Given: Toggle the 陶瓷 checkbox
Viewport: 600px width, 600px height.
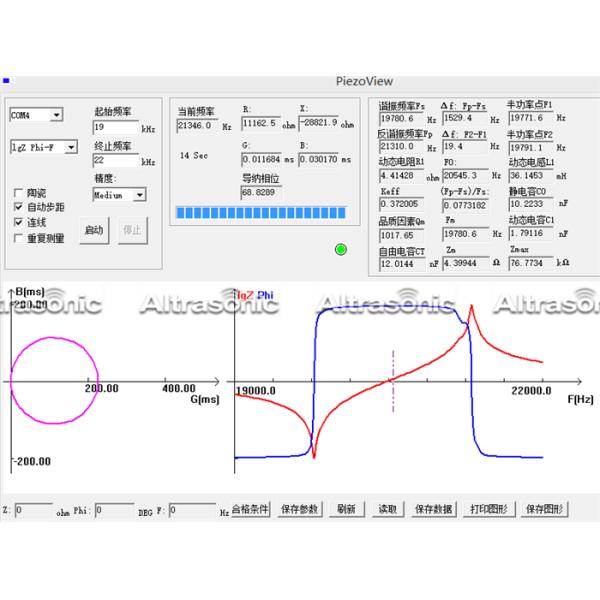Looking at the screenshot, I should point(18,192).
